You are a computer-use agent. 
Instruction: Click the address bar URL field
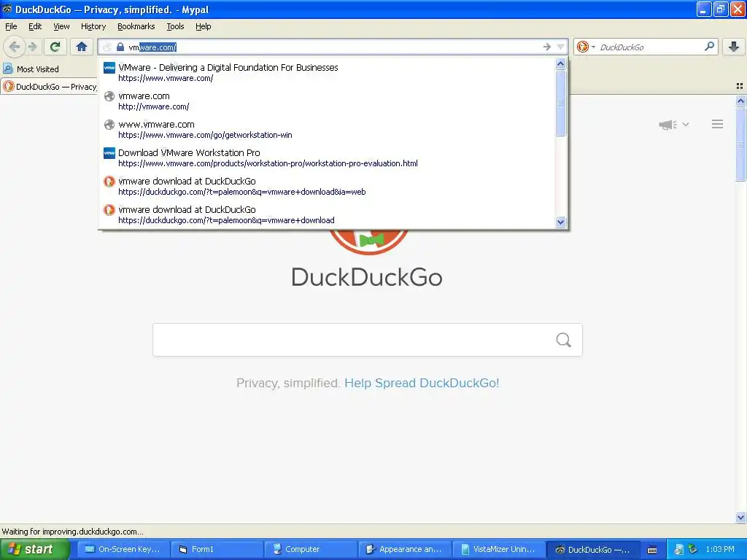pyautogui.click(x=333, y=47)
